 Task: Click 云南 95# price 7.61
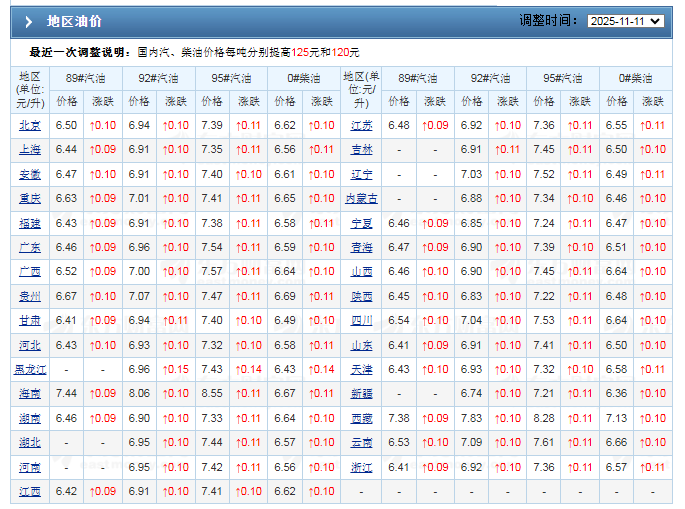(544, 442)
